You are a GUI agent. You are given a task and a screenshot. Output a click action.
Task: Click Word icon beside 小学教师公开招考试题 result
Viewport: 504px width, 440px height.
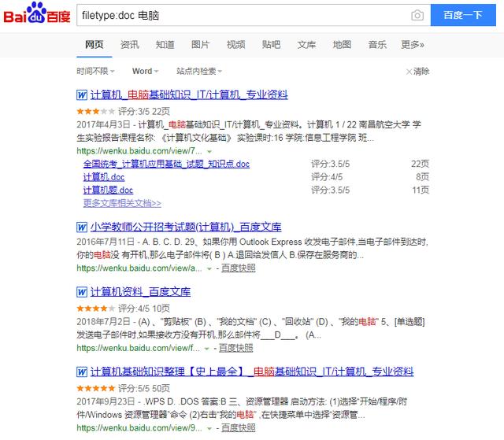[82, 227]
